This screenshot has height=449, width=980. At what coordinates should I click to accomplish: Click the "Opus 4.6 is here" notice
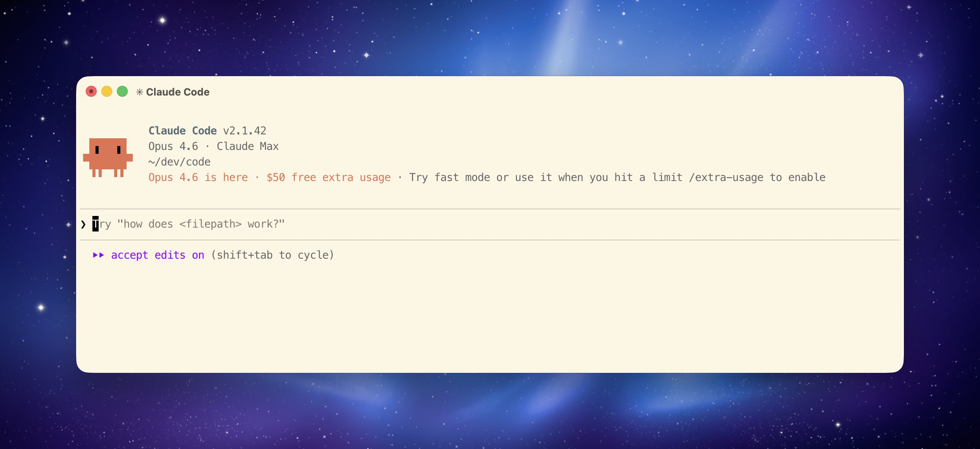point(198,178)
